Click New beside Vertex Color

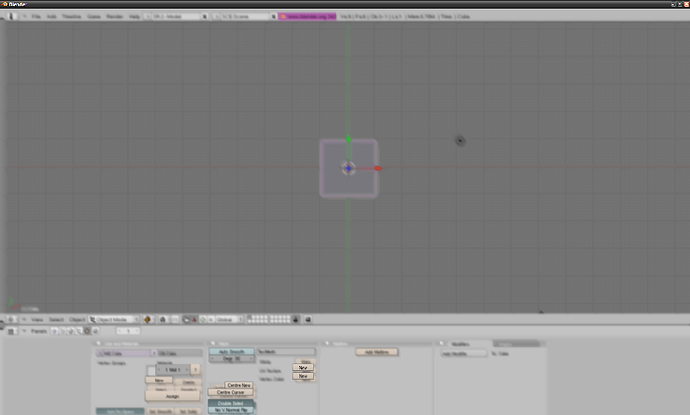pos(303,376)
